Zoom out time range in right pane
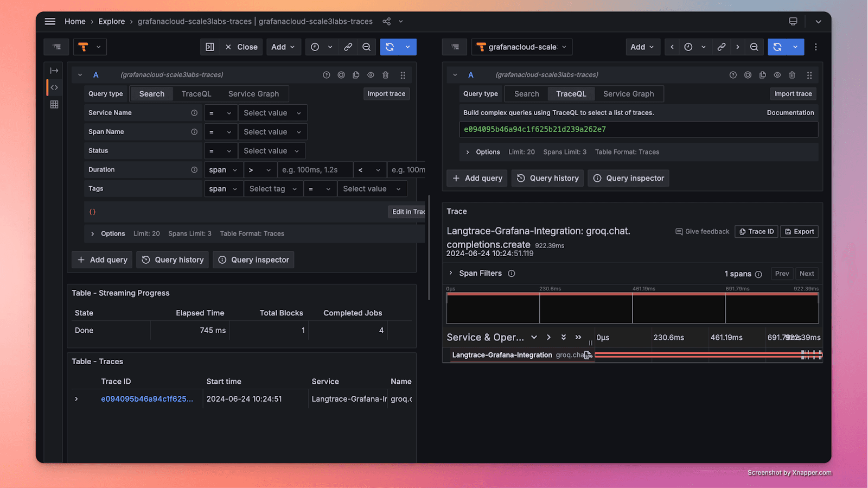Screen dimensions: 868x488 pos(754,47)
